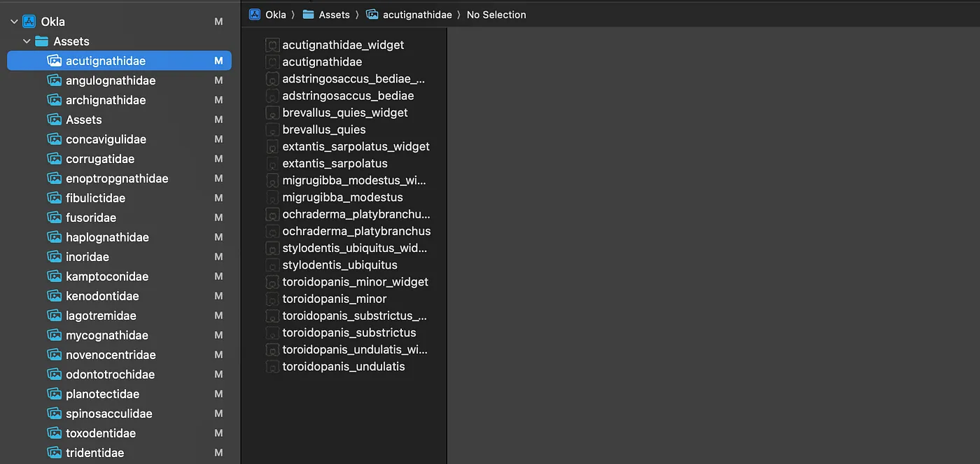Viewport: 980px width, 464px height.
Task: Click asset catalog icon beside tridentidae
Action: coord(55,453)
